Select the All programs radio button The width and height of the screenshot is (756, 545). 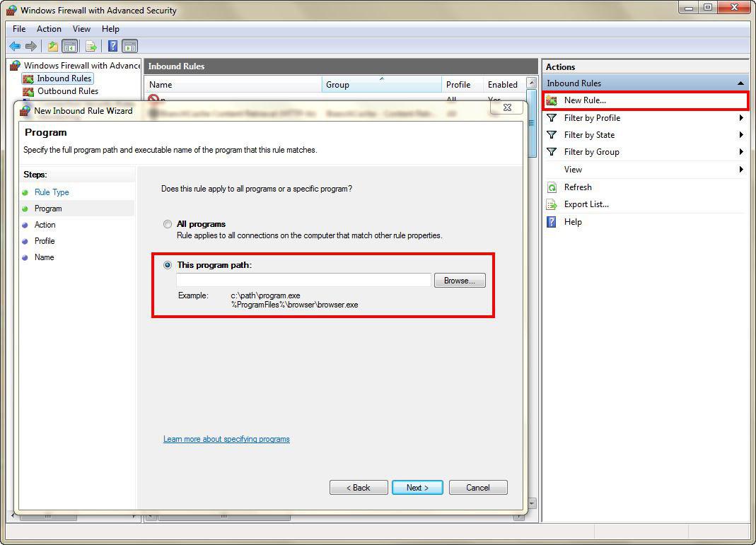(x=168, y=224)
